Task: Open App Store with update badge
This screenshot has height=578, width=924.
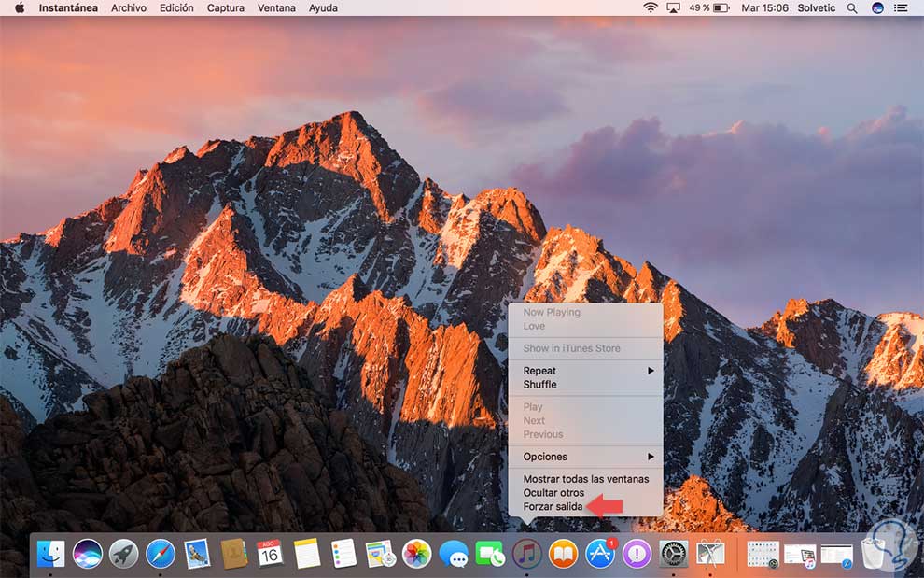Action: click(600, 554)
